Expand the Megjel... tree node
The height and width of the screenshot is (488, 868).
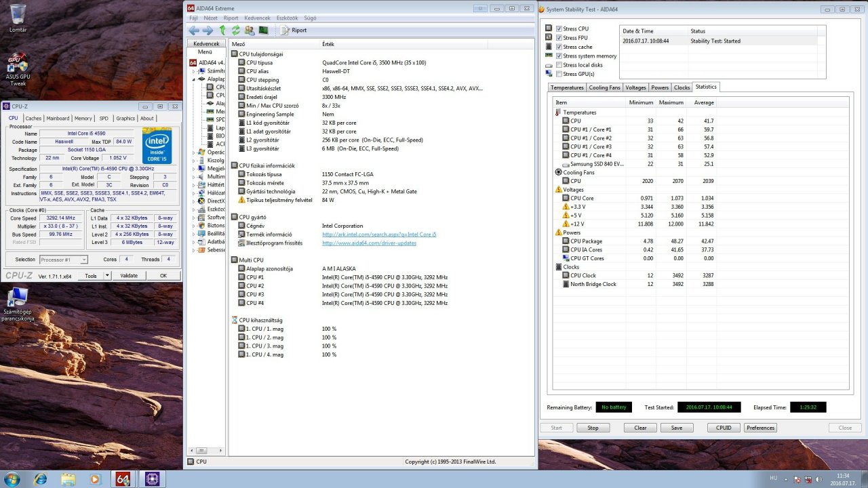(193, 168)
